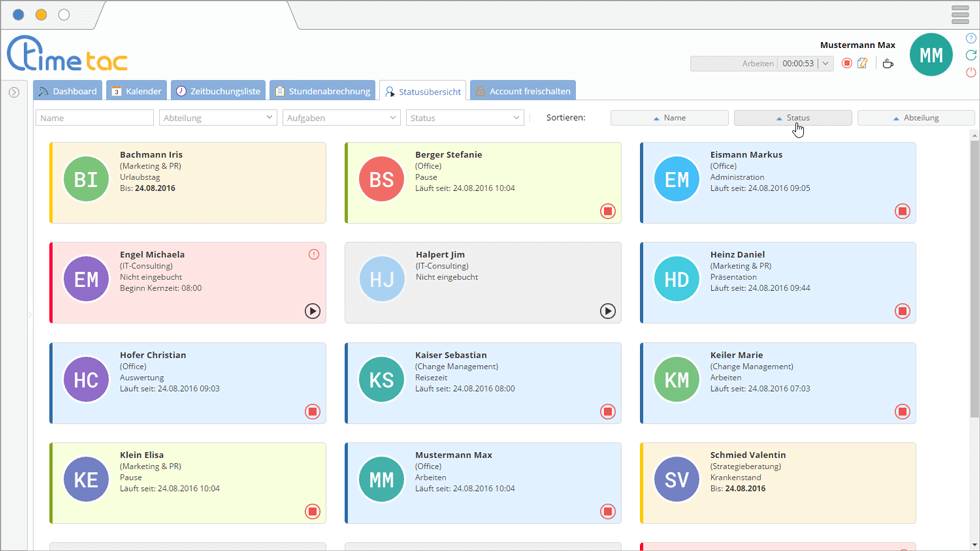980x551 pixels.
Task: Click the help question mark icon
Action: point(970,39)
